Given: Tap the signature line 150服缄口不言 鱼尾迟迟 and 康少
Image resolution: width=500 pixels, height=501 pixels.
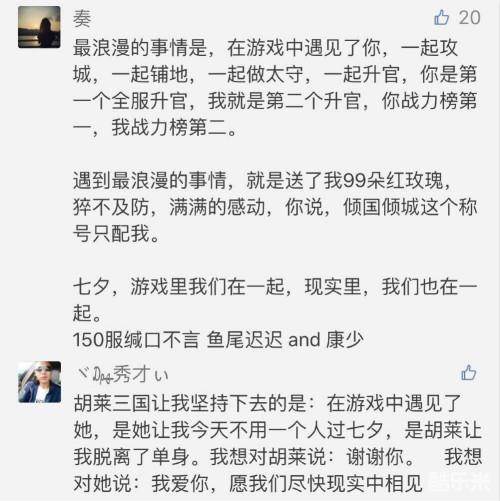Looking at the screenshot, I should click(218, 340).
